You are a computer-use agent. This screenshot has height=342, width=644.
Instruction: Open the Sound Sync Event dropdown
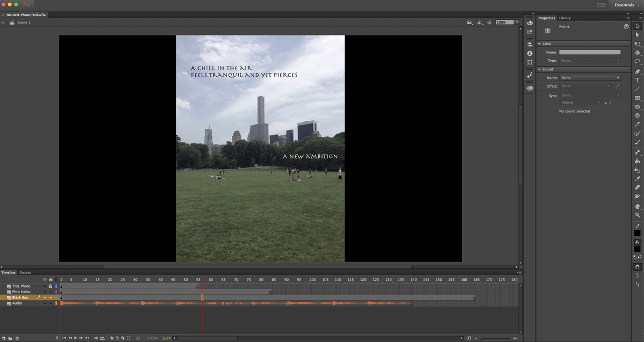590,95
